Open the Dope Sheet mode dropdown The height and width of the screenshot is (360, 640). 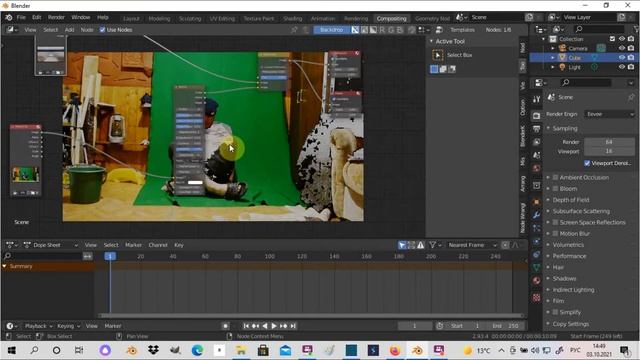pyautogui.click(x=51, y=245)
